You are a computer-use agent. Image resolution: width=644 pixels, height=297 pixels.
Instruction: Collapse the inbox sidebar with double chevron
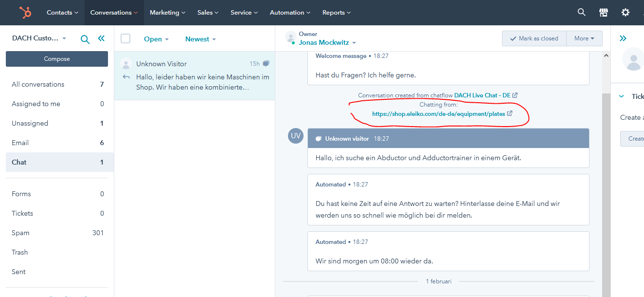coord(101,38)
